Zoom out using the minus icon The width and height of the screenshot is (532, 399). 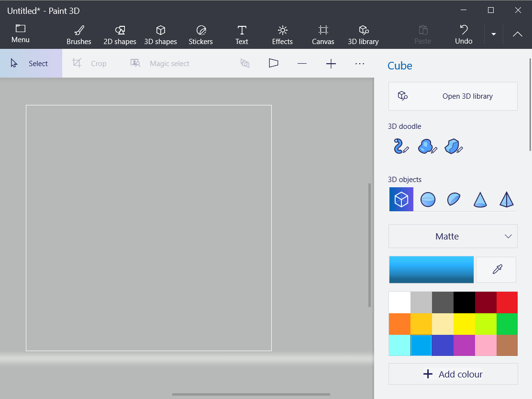tap(302, 63)
